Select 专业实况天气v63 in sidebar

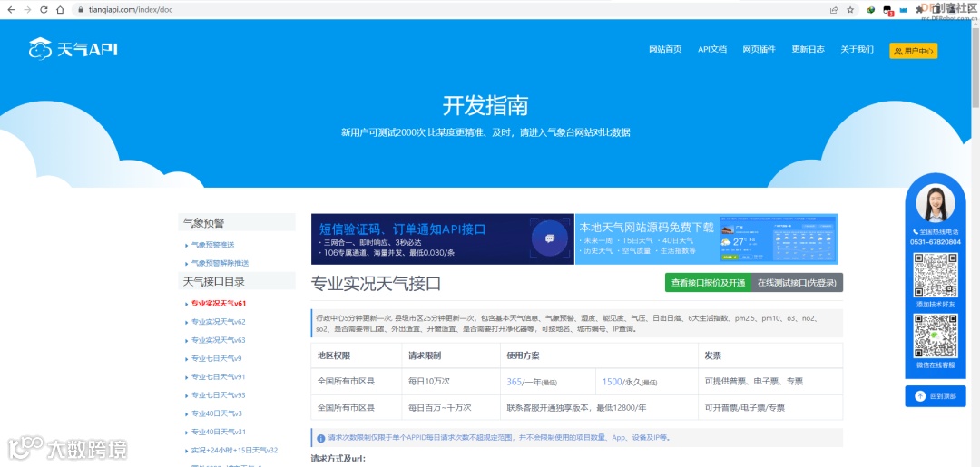point(218,340)
